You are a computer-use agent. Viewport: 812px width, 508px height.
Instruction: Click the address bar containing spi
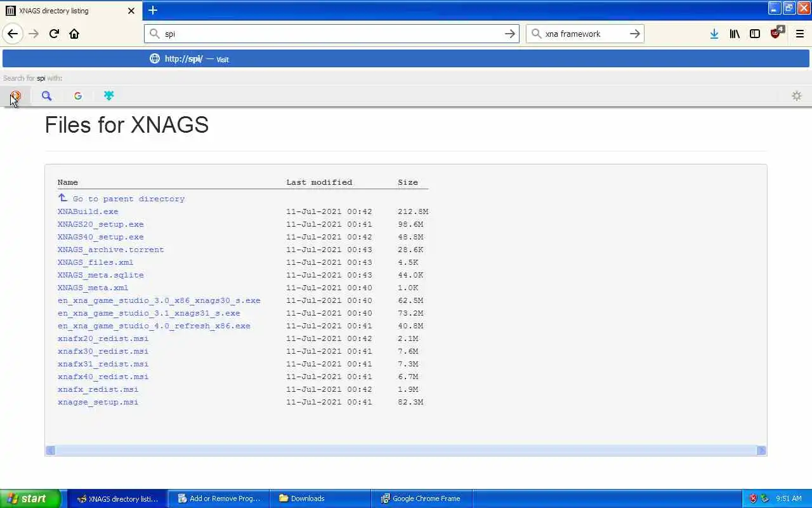point(331,34)
